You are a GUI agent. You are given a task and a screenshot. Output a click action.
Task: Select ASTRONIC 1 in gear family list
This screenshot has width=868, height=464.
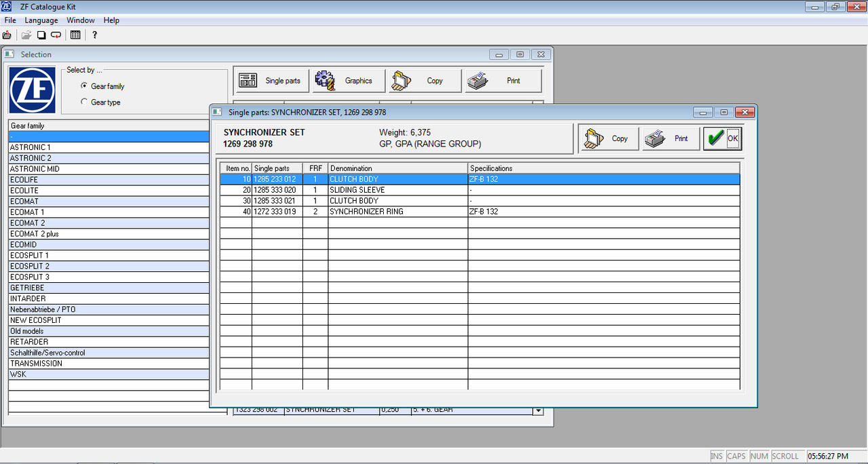[108, 147]
